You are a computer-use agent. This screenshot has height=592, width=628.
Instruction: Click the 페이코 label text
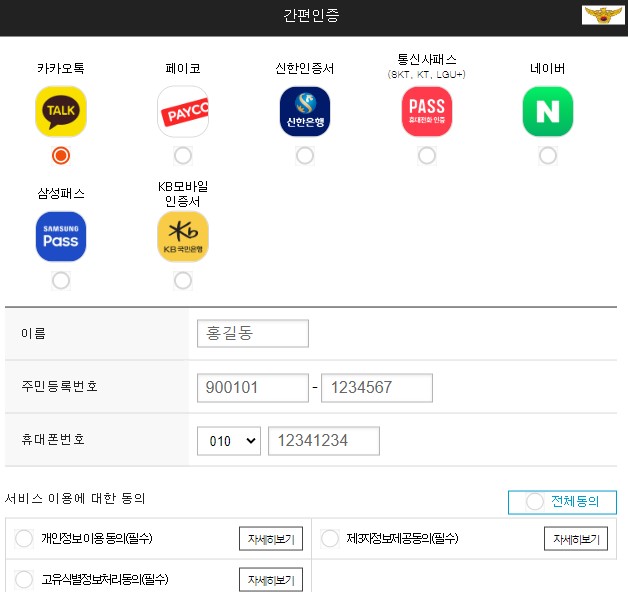pyautogui.click(x=183, y=68)
